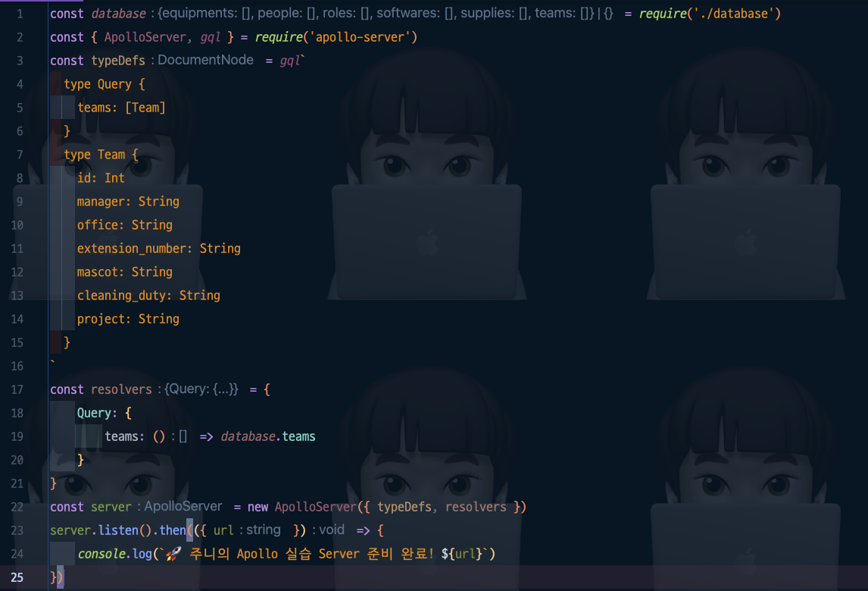Click the 'mascot: String' field
The image size is (868, 591).
(124, 272)
